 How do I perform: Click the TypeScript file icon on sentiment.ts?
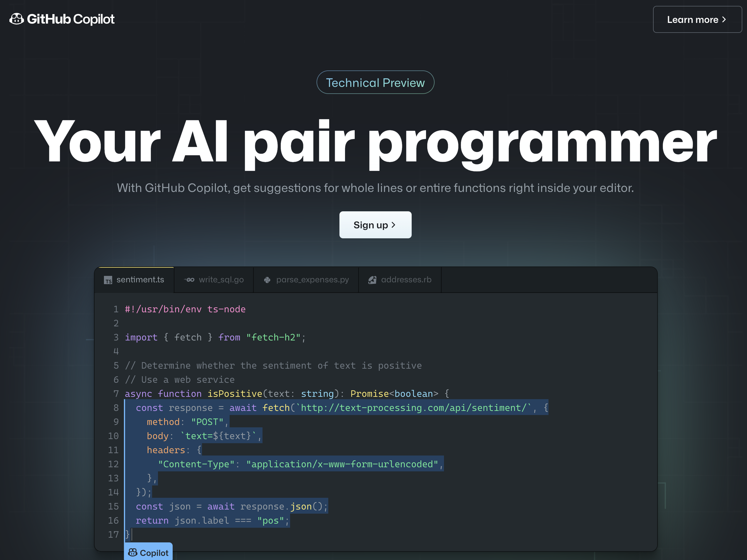108,280
